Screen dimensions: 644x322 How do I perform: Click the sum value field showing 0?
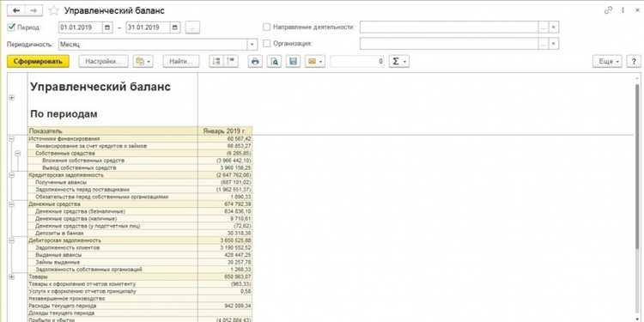[357, 61]
